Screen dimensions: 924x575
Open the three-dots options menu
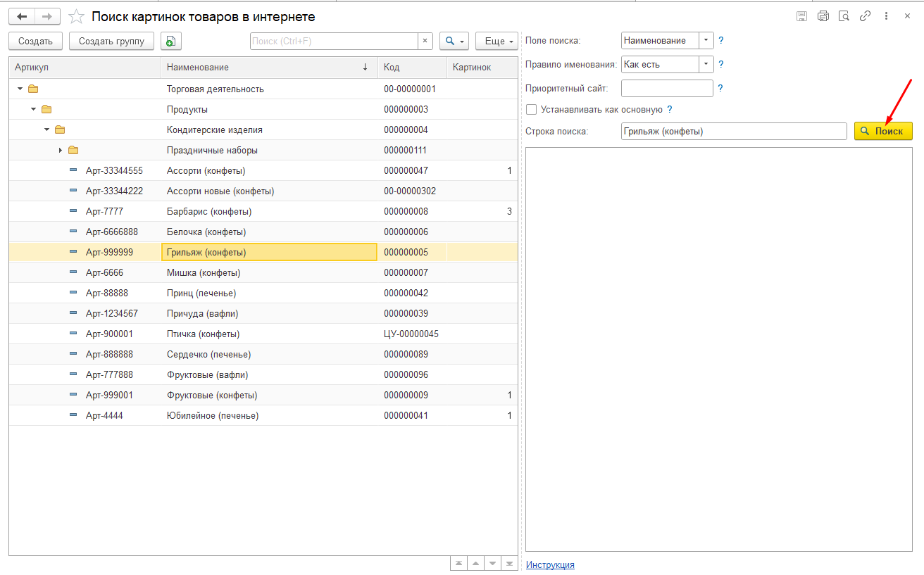[x=887, y=16]
